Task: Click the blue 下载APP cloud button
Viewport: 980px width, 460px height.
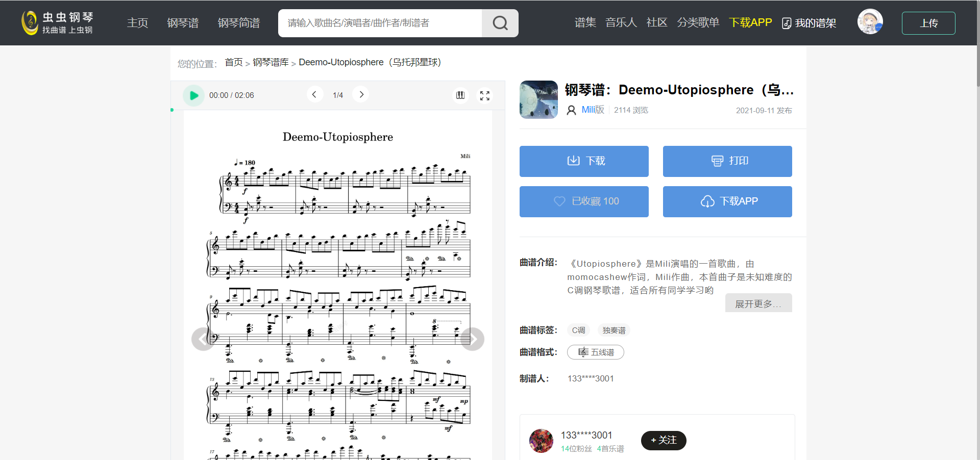Action: [x=727, y=201]
